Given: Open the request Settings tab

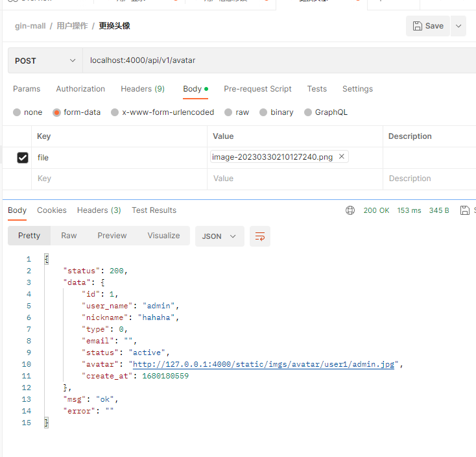Looking at the screenshot, I should (357, 89).
